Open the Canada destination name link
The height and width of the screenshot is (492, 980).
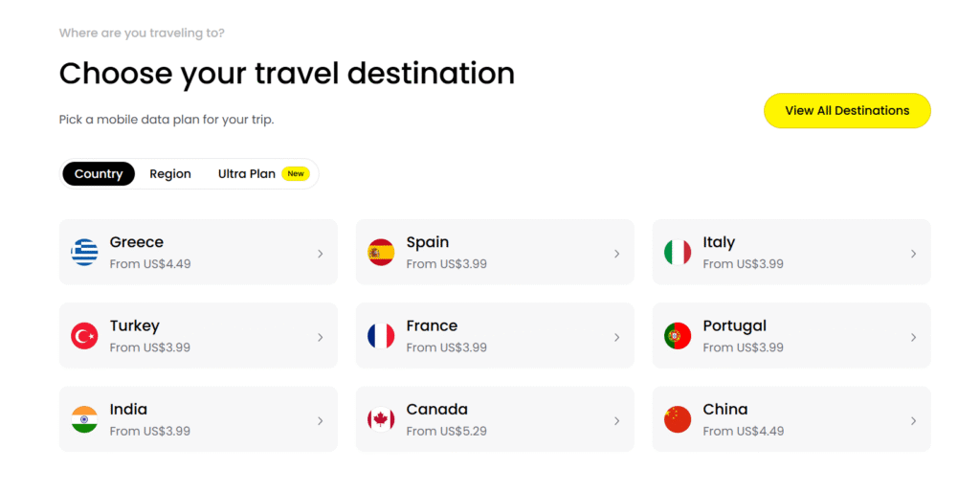click(x=436, y=410)
